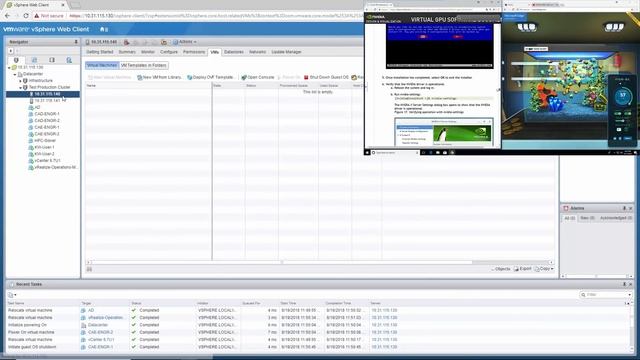Pin the Alarms panel
Image resolution: width=640 pixels, height=360 pixels.
(624, 208)
